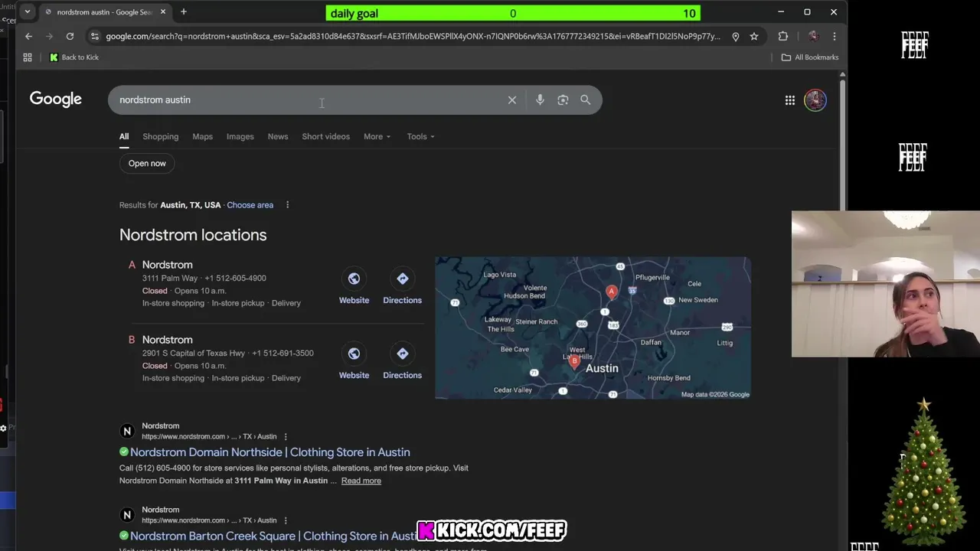980x551 pixels.
Task: Open the Austin locations map thumbnail
Action: (593, 328)
